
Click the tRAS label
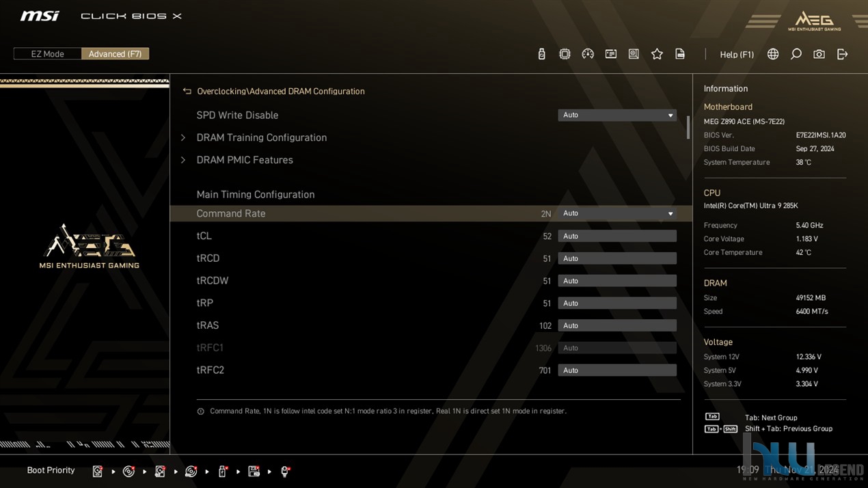(x=208, y=325)
